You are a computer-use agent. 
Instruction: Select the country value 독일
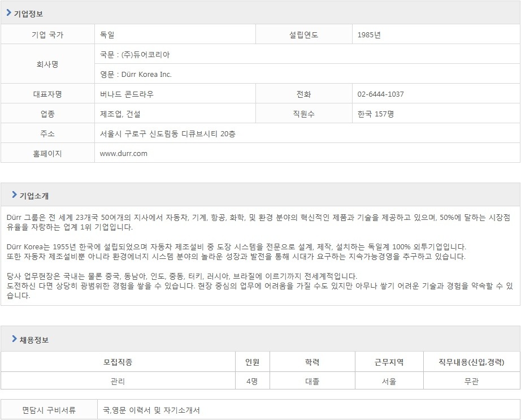click(x=107, y=34)
